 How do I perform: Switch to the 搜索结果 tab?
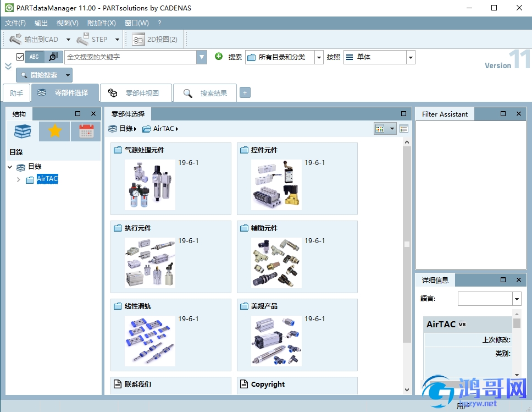[x=205, y=93]
